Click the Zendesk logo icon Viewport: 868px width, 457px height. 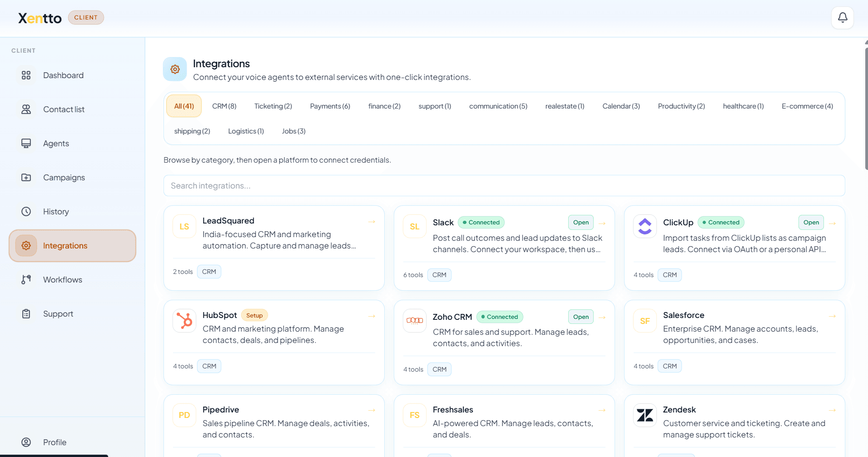(645, 415)
